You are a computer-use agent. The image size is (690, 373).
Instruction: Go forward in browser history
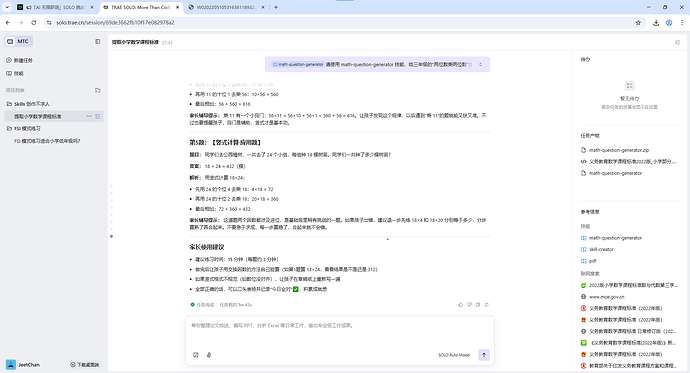[21, 22]
